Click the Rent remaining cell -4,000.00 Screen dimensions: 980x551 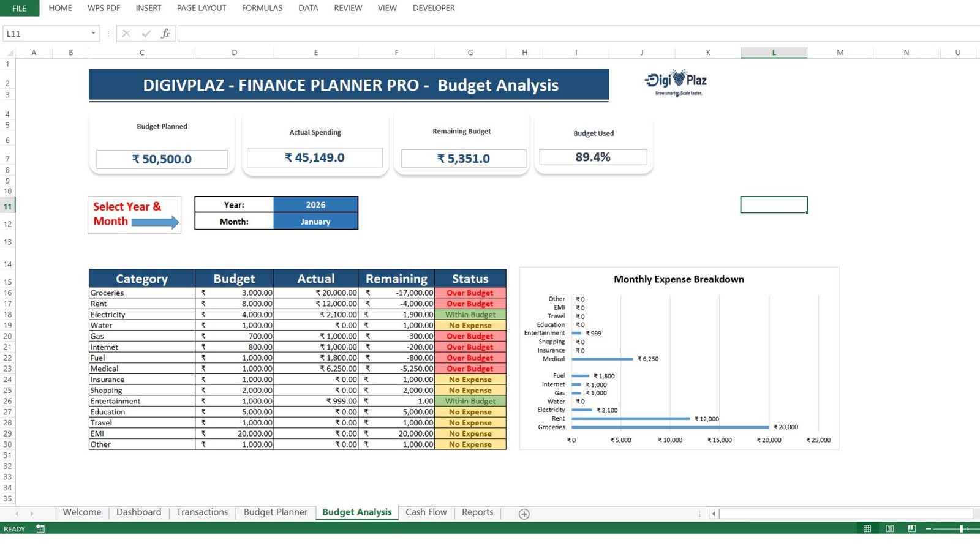tap(397, 304)
